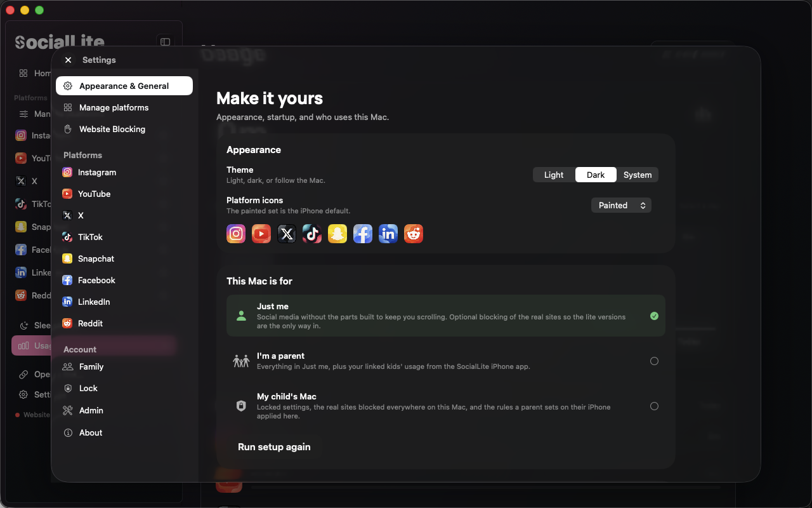This screenshot has width=812, height=508.
Task: Click the 'The painted set is the iPhone default.' text
Action: coord(289,211)
